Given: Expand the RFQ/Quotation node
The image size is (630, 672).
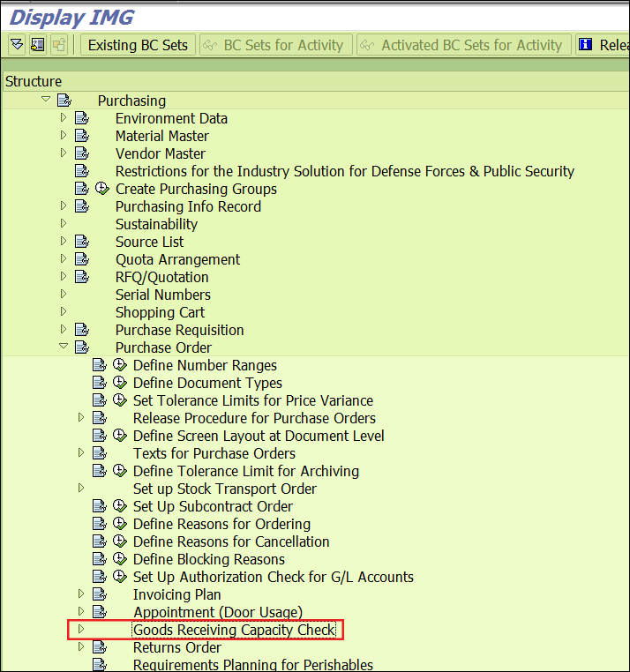Looking at the screenshot, I should (64, 276).
